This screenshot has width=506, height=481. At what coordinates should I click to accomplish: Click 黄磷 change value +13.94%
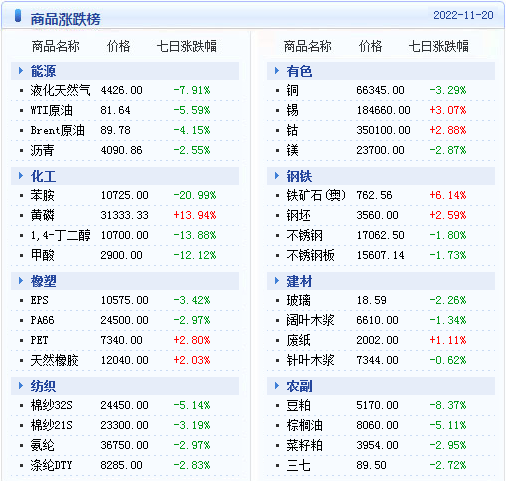195,215
